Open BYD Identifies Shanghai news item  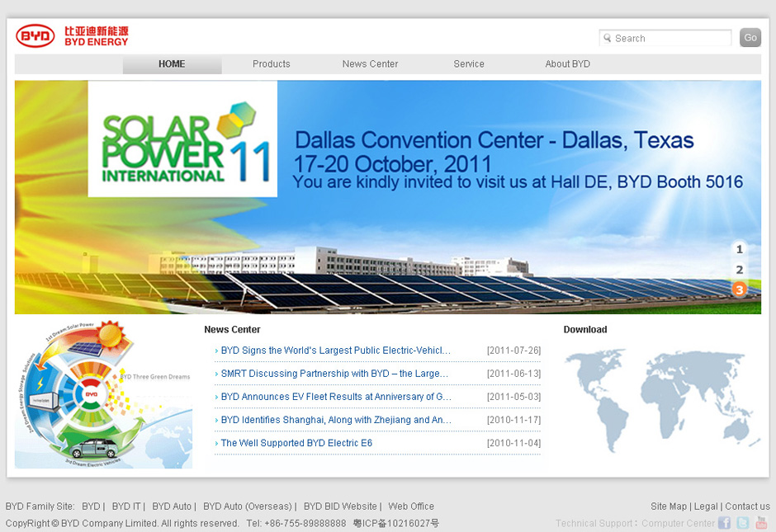point(336,421)
